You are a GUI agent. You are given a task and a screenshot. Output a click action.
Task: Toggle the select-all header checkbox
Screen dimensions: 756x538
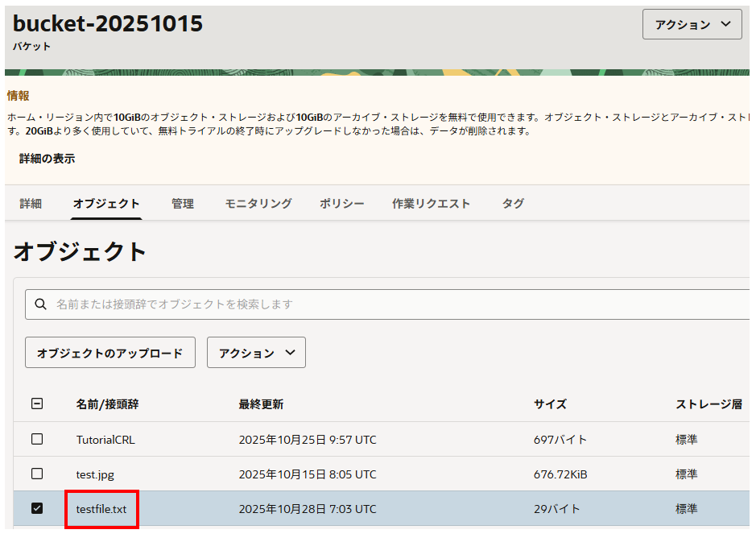tap(37, 404)
